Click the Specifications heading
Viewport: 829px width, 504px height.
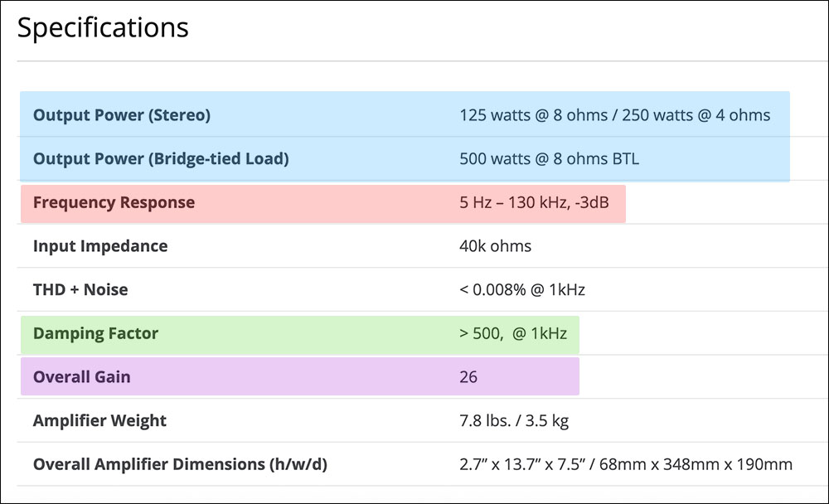click(103, 28)
